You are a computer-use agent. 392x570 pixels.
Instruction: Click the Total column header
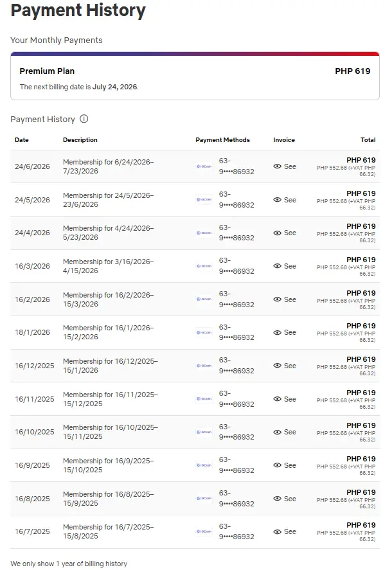[x=368, y=140]
